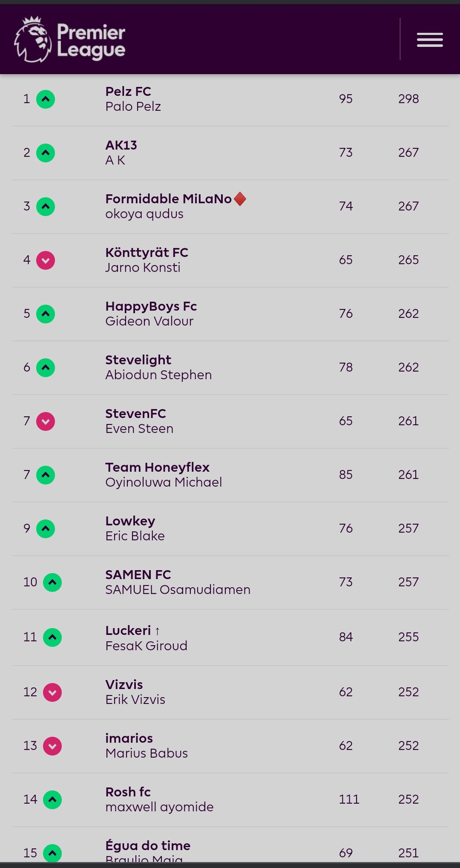This screenshot has width=460, height=868.
Task: Open Stevelight team by Abiodun Stephen
Action: (x=138, y=360)
